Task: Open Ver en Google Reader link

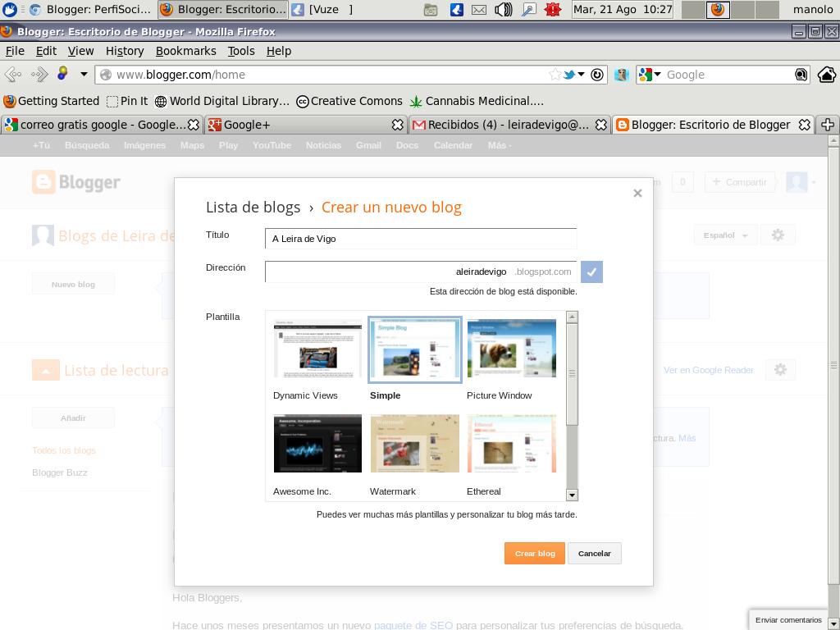Action: pyautogui.click(x=708, y=370)
